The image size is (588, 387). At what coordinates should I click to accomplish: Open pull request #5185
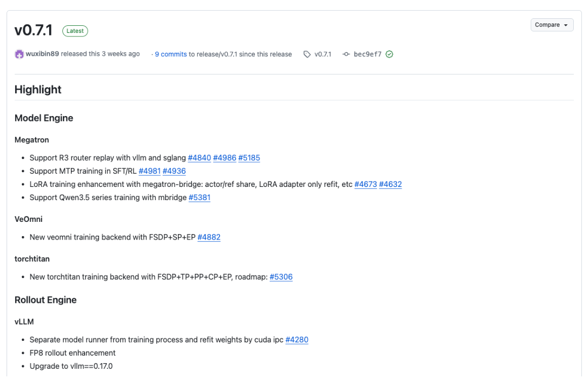coord(249,158)
